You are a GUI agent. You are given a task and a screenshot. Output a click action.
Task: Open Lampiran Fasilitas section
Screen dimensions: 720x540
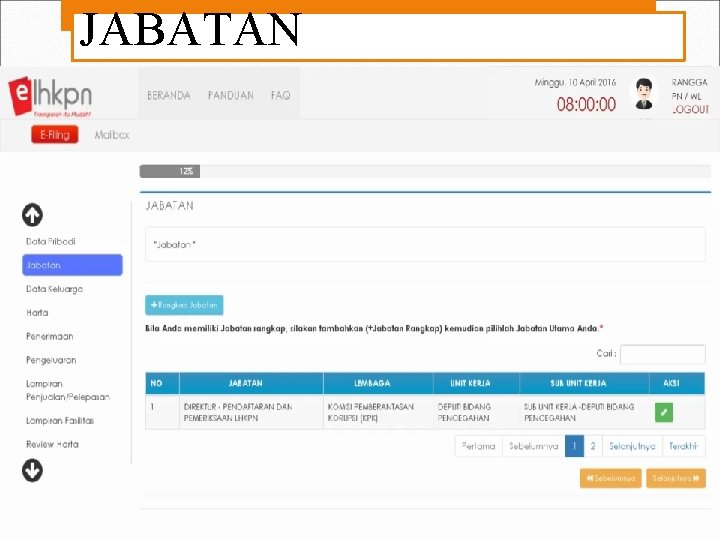(60, 421)
